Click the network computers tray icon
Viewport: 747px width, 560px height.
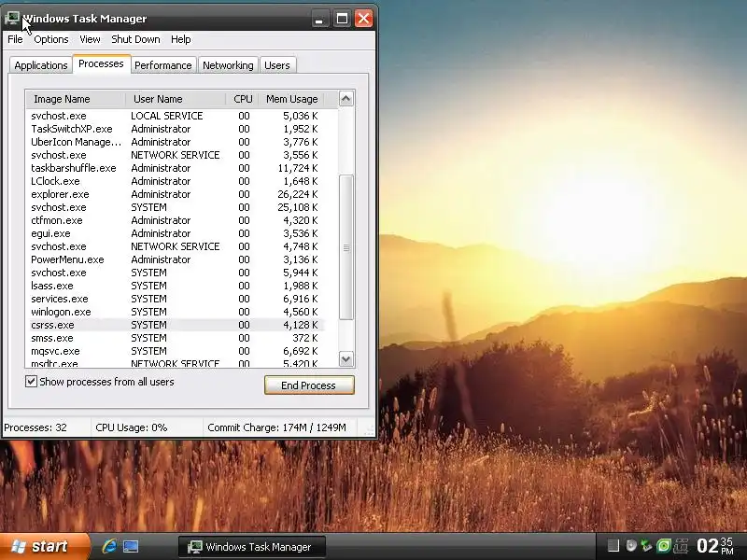pyautogui.click(x=682, y=546)
